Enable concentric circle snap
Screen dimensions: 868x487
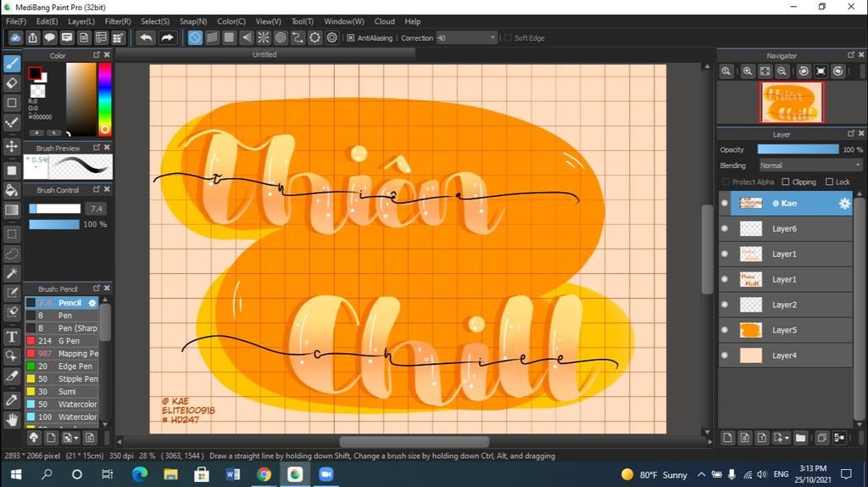[281, 37]
